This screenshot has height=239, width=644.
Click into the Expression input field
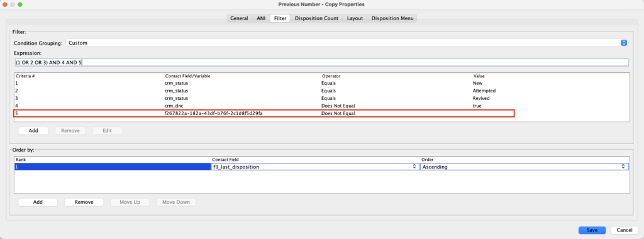coord(321,62)
